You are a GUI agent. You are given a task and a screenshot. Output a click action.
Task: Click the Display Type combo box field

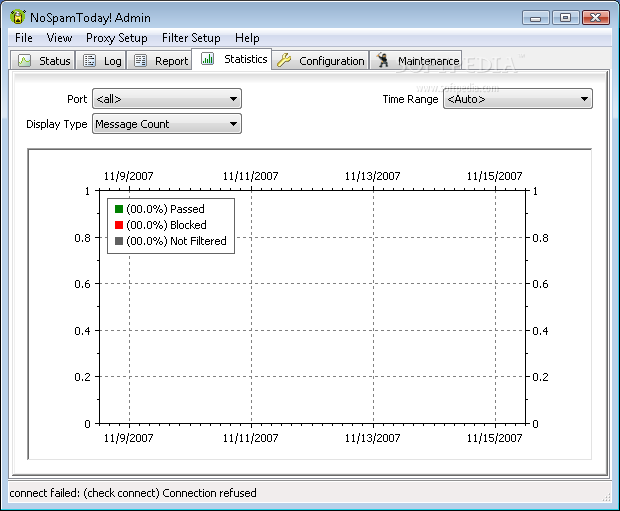tap(167, 124)
